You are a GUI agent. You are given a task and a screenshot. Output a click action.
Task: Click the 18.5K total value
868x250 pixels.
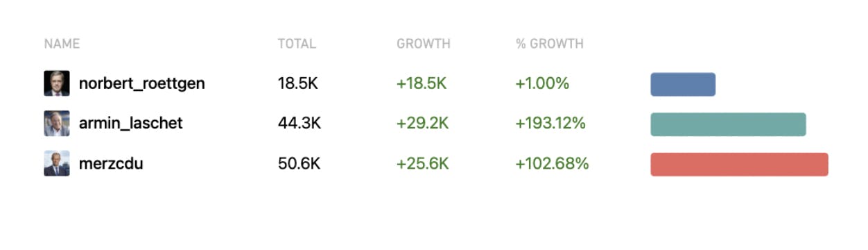[298, 84]
